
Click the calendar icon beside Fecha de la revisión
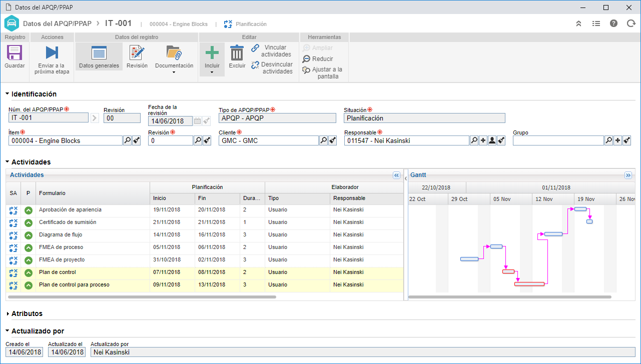pos(197,121)
